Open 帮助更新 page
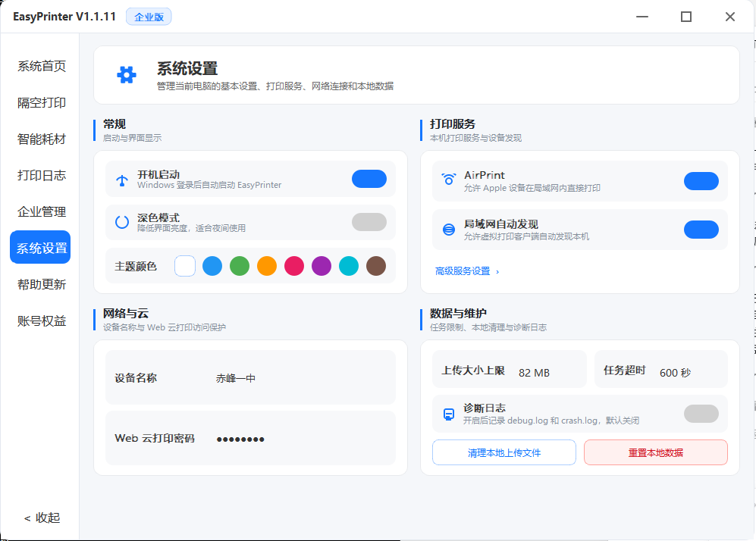Image resolution: width=756 pixels, height=541 pixels. pyautogui.click(x=42, y=284)
